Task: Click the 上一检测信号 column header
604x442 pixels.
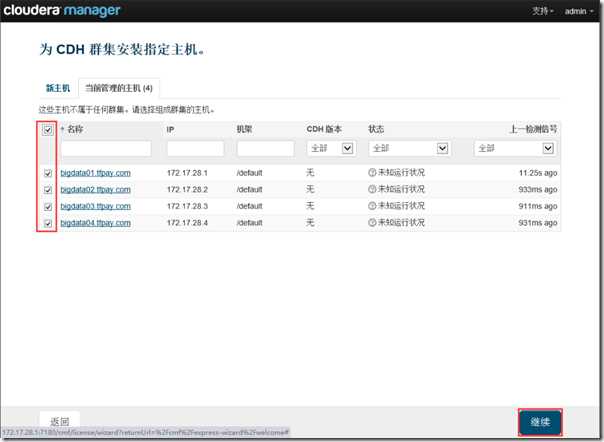Action: click(x=533, y=129)
